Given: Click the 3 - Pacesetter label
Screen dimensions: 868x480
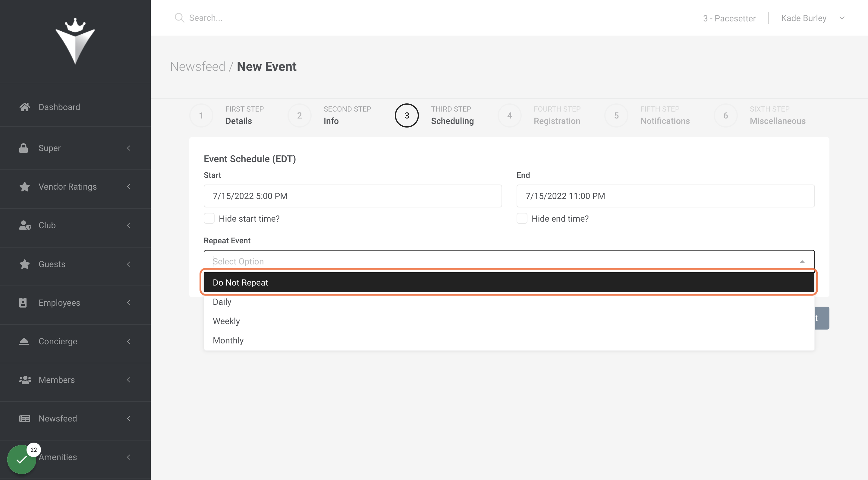Looking at the screenshot, I should (x=729, y=18).
